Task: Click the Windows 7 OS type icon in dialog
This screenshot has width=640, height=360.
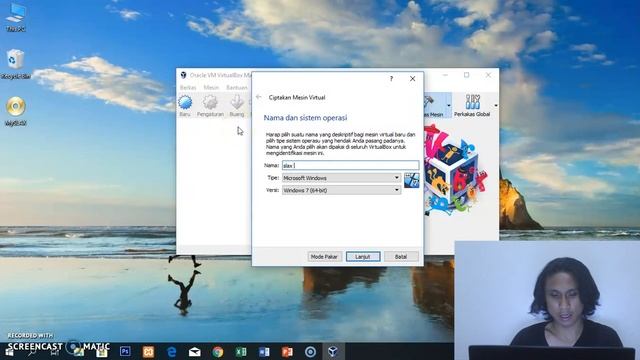Action: pos(411,180)
